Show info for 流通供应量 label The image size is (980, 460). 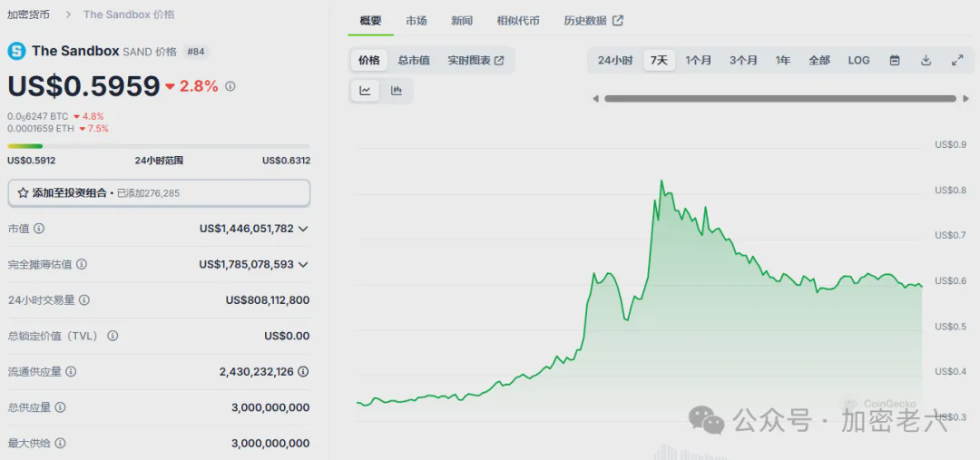pyautogui.click(x=72, y=371)
